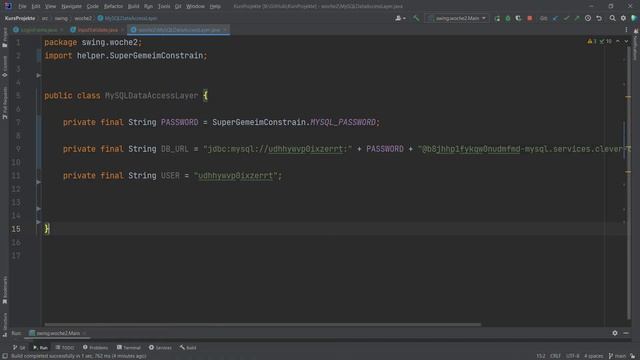The height and width of the screenshot is (360, 640).
Task: Open the Tools menu
Action: click(x=164, y=7)
